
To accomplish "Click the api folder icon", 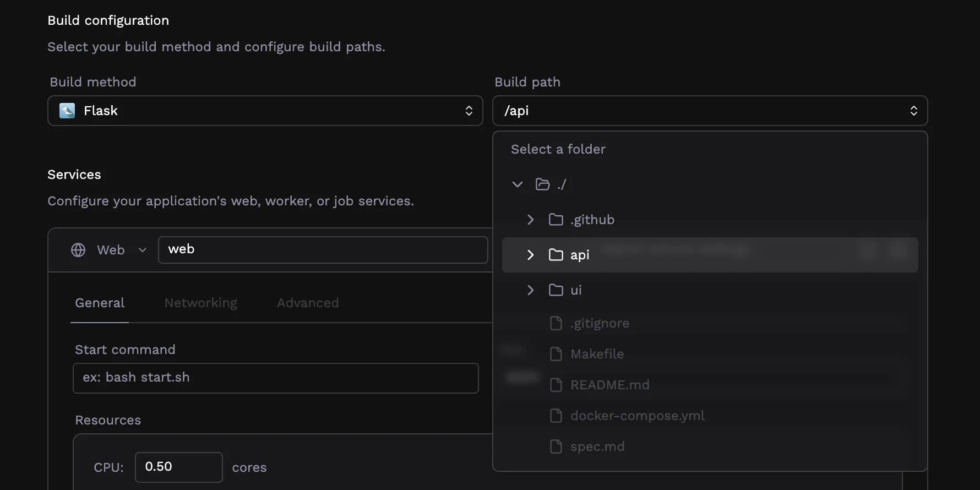I will (556, 255).
